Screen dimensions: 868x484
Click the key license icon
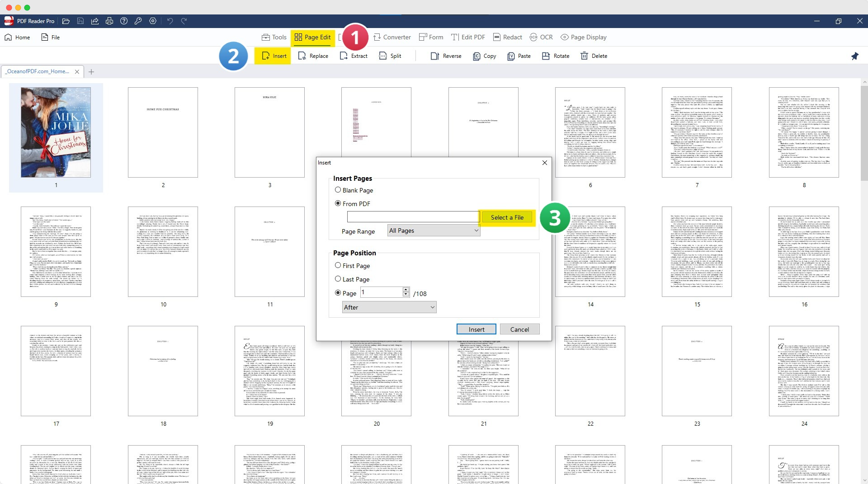click(x=138, y=21)
